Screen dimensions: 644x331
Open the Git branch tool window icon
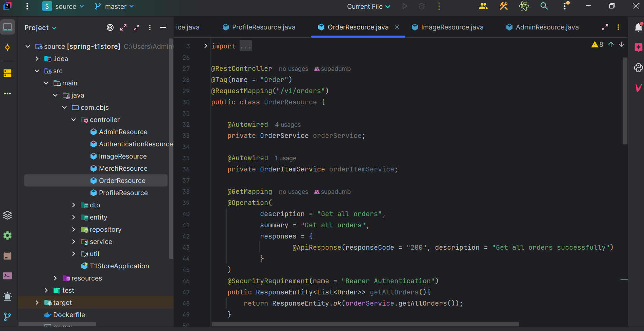[7, 317]
